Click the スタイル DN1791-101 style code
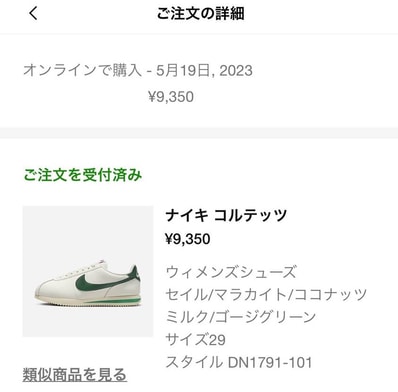 pos(239,362)
